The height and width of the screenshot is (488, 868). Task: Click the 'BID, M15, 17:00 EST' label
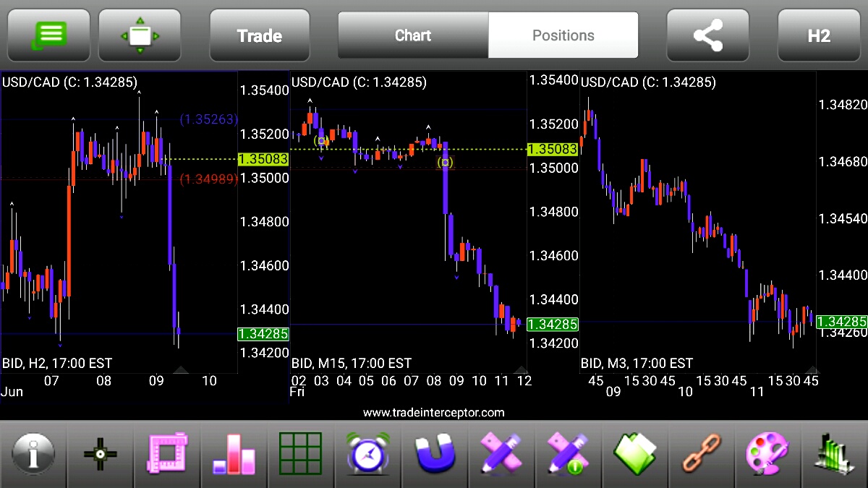[351, 363]
